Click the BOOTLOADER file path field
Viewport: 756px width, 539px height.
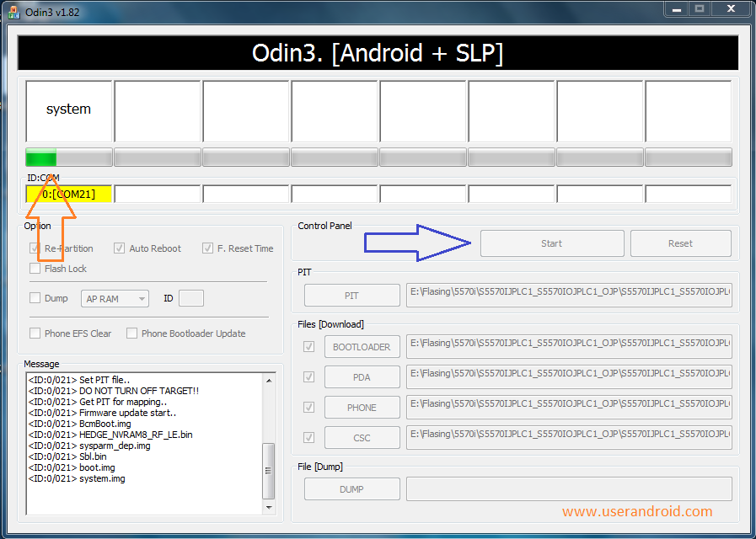click(570, 346)
